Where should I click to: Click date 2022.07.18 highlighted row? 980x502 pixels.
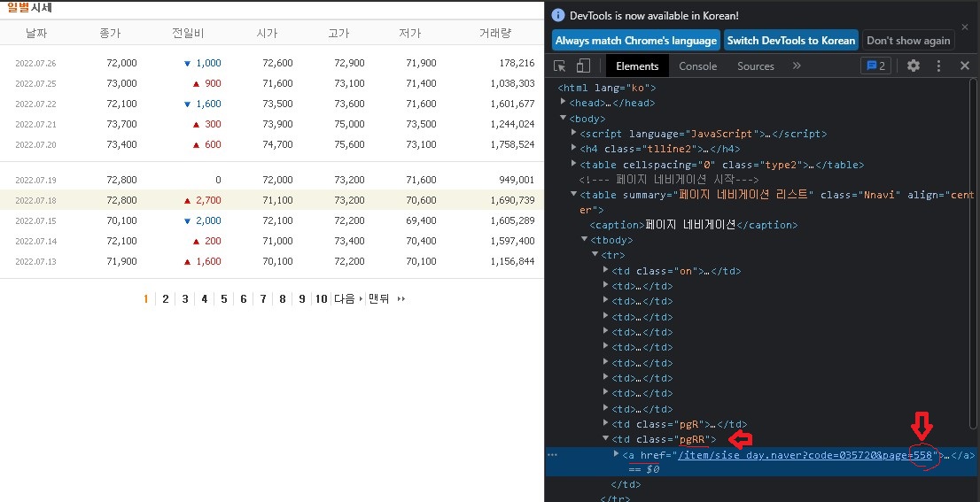tap(35, 200)
